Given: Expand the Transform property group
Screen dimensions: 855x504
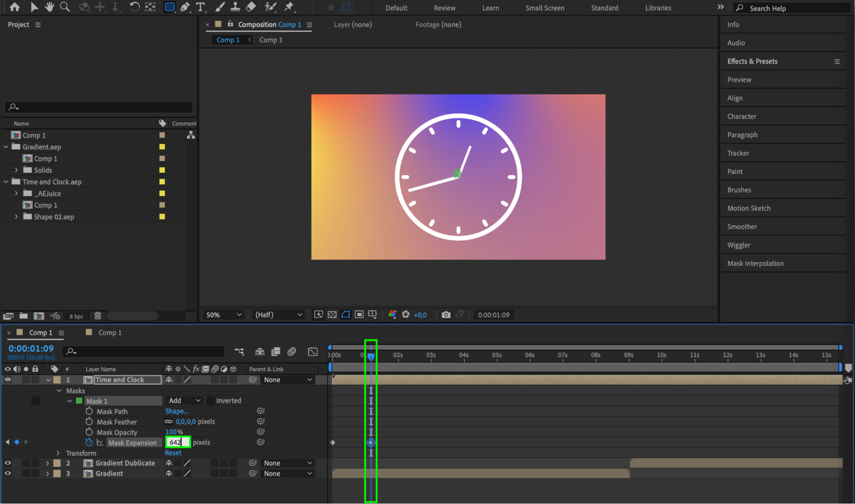Looking at the screenshot, I should tap(58, 453).
